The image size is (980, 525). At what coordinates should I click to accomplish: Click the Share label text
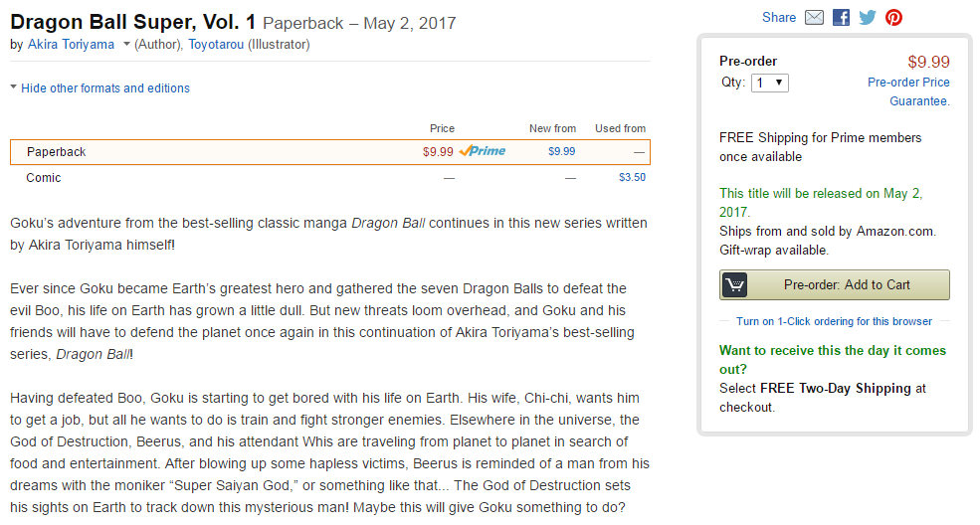(x=779, y=18)
